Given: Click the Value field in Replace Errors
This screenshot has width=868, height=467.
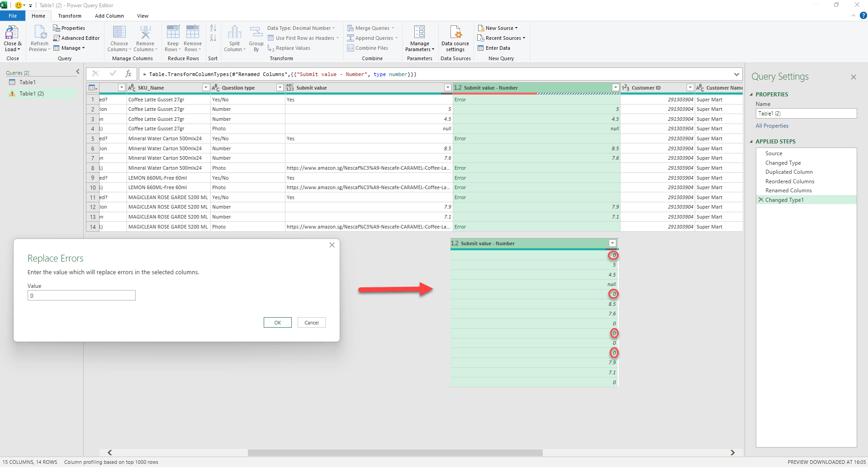Looking at the screenshot, I should click(81, 295).
